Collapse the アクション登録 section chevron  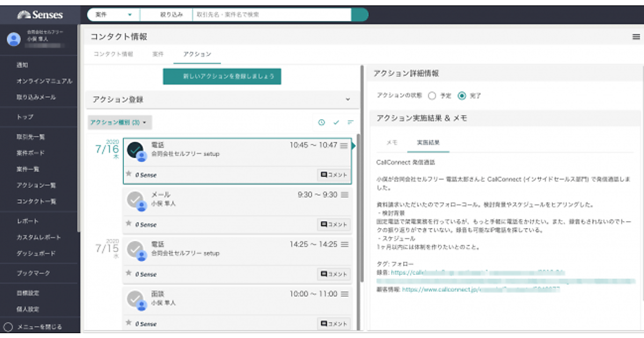(347, 100)
